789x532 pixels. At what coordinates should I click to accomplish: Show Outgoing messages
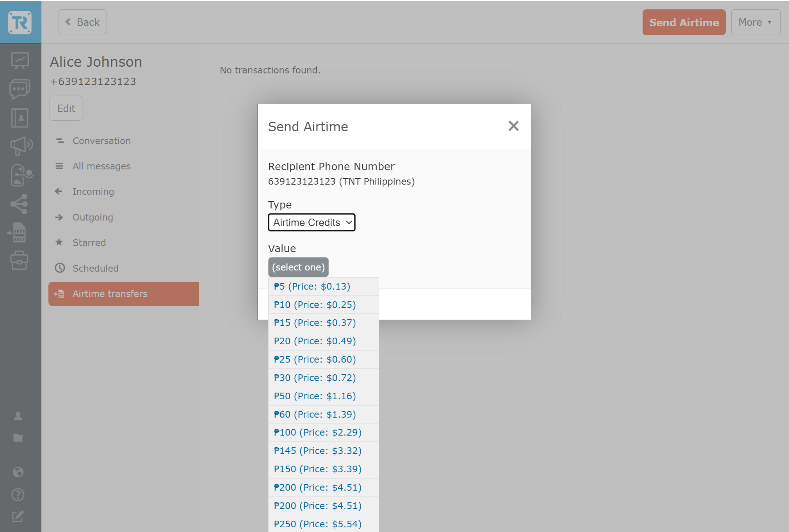tap(123, 217)
